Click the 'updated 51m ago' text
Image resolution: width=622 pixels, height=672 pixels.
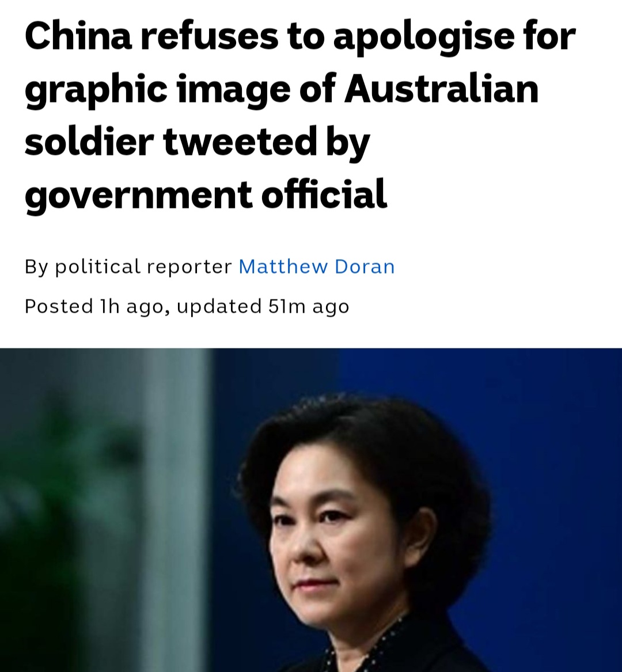[263, 306]
